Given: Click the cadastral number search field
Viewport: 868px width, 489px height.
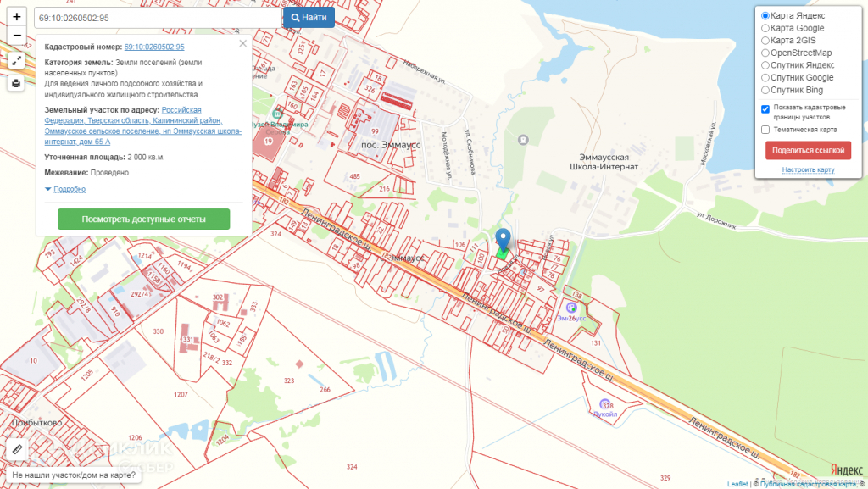Looking at the screenshot, I should (158, 17).
